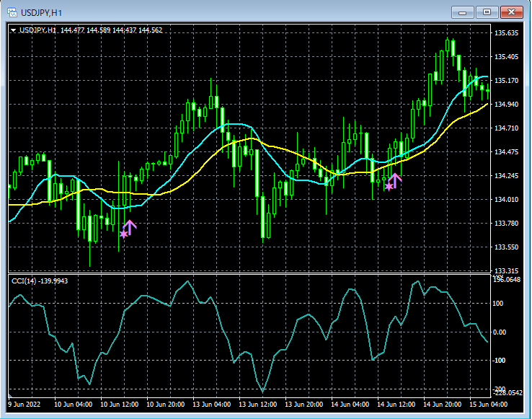Click the 133.550 price scale label
This screenshot has width=532, height=419.
[x=506, y=247]
